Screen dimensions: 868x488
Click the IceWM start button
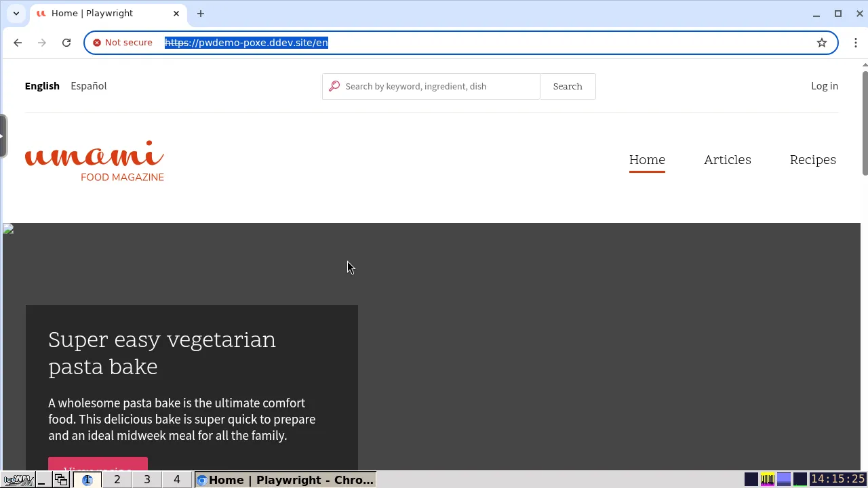point(18,479)
